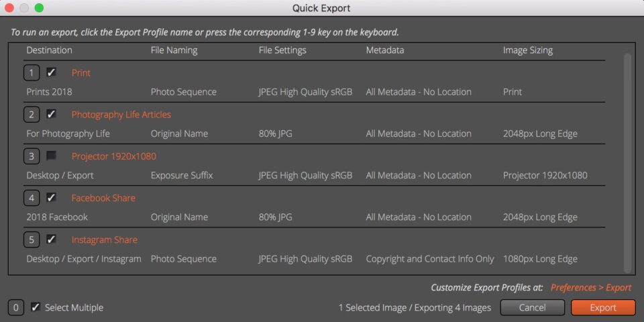Run the Print export profile
This screenshot has width=644, height=322.
(x=81, y=73)
